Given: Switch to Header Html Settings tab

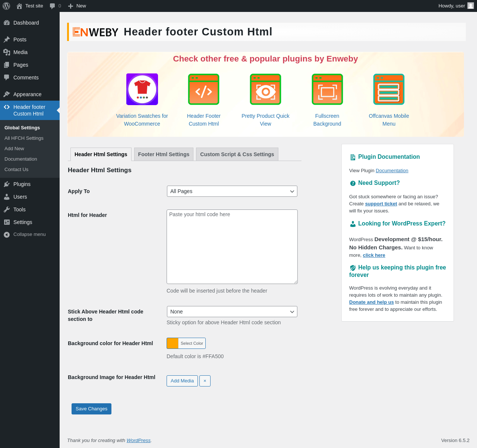Looking at the screenshot, I should 101,154.
